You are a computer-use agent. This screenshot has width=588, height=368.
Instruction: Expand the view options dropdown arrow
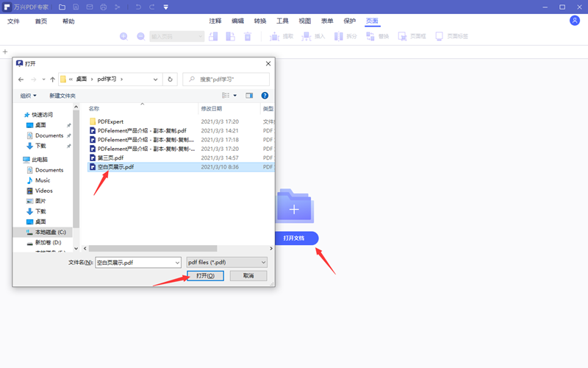point(235,96)
